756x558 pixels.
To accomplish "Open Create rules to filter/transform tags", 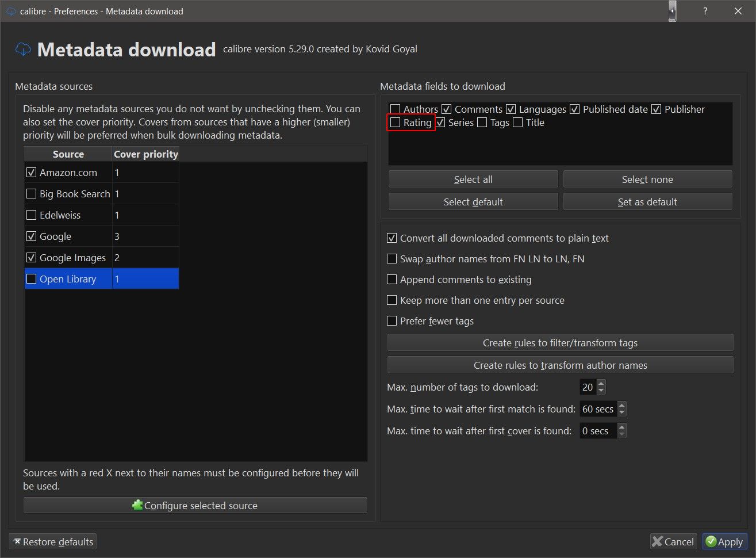I will (561, 343).
